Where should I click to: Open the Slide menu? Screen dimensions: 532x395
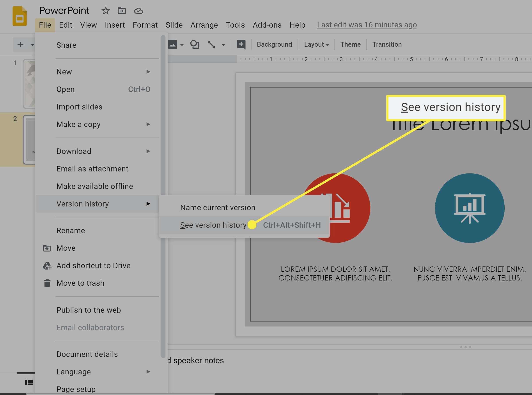[174, 25]
